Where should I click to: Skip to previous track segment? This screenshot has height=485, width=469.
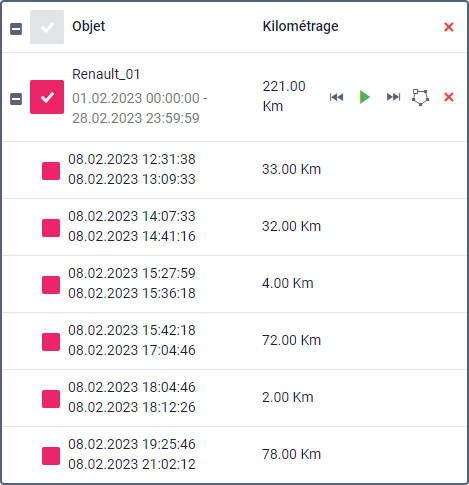pyautogui.click(x=336, y=97)
